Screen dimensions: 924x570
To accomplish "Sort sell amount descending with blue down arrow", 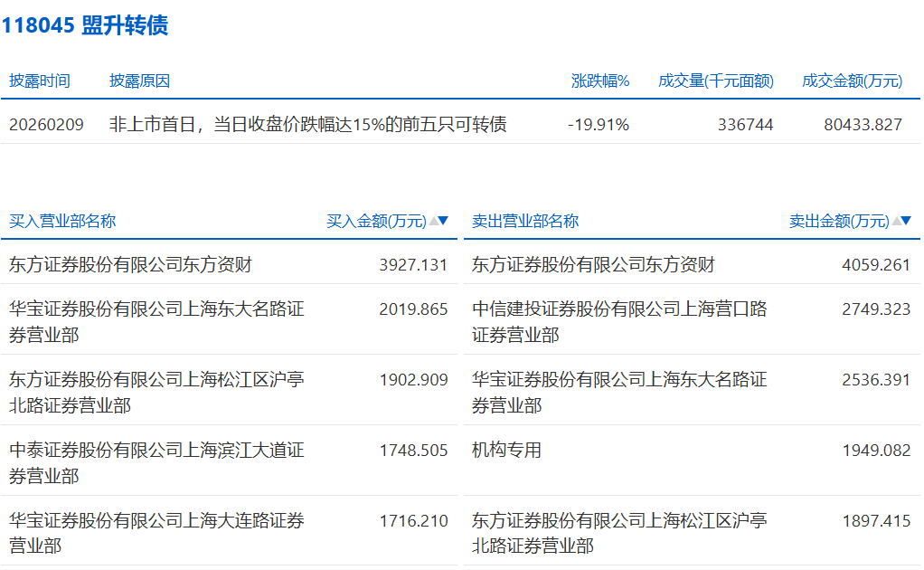I will (906, 221).
